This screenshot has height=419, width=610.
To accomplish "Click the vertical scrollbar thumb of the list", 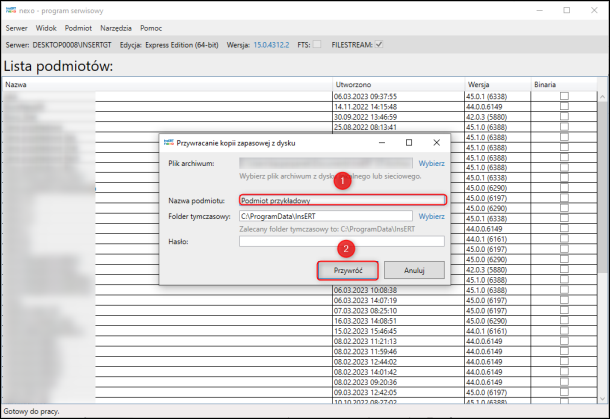I will point(603,187).
